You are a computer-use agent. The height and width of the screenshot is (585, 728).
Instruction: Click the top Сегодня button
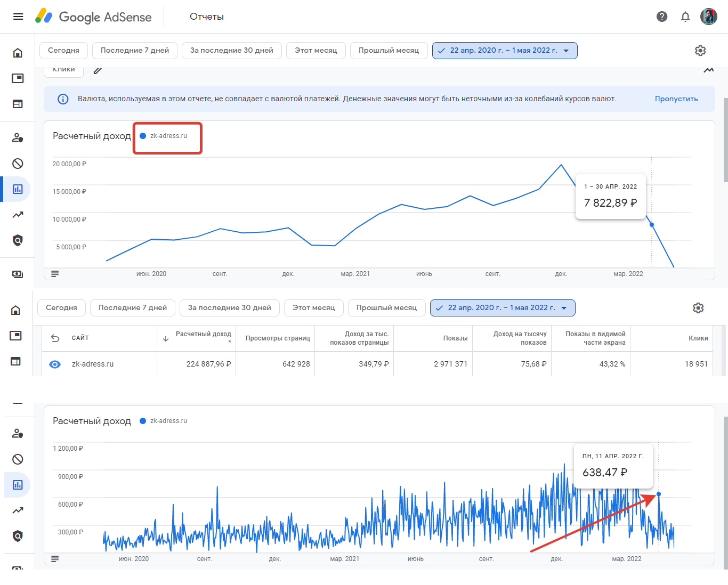coord(63,51)
